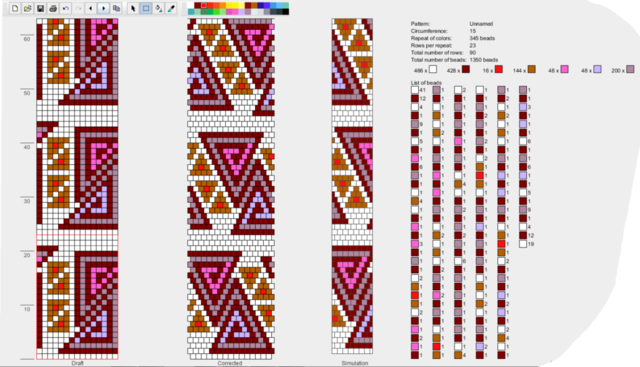Activate the rectangle selection tool
This screenshot has height=367, width=640.
(x=146, y=8)
